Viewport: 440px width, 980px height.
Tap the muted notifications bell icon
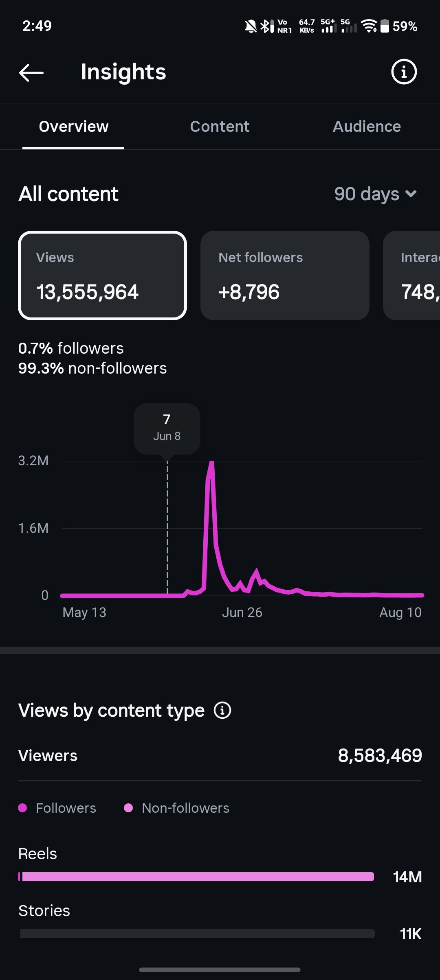[x=251, y=26]
